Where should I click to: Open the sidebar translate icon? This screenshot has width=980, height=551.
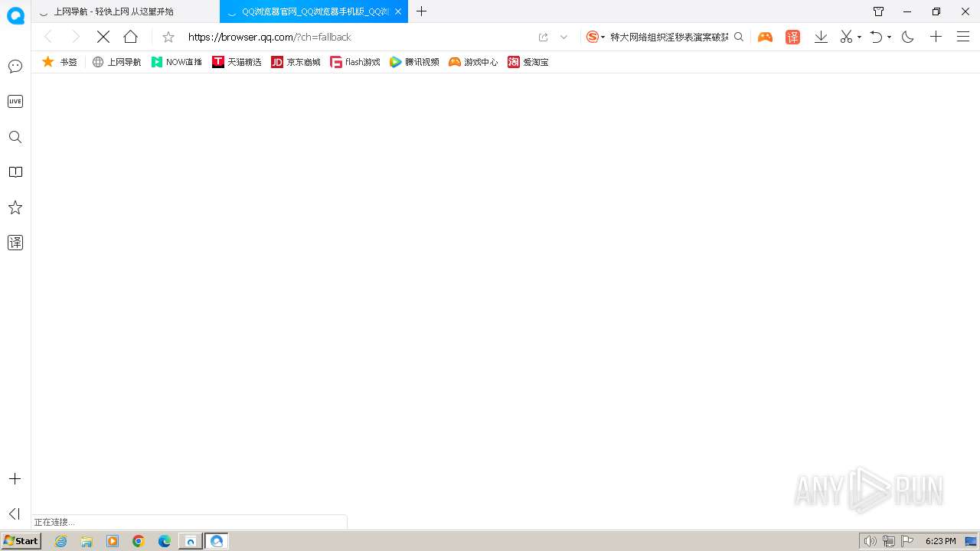tap(15, 243)
